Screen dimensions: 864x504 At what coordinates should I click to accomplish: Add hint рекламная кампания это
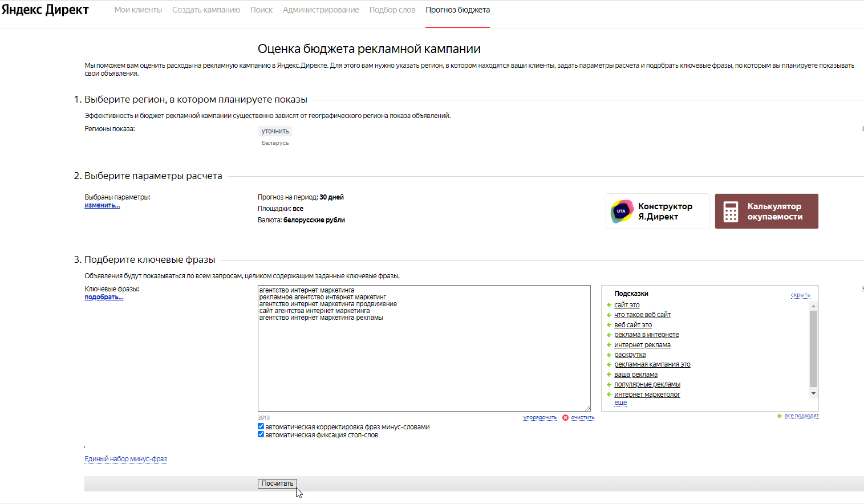click(x=652, y=364)
